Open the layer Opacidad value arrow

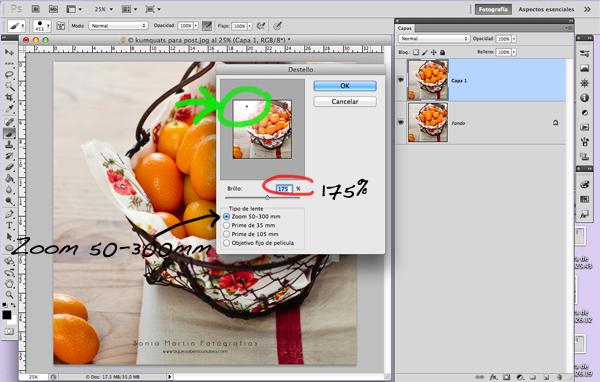(514, 39)
